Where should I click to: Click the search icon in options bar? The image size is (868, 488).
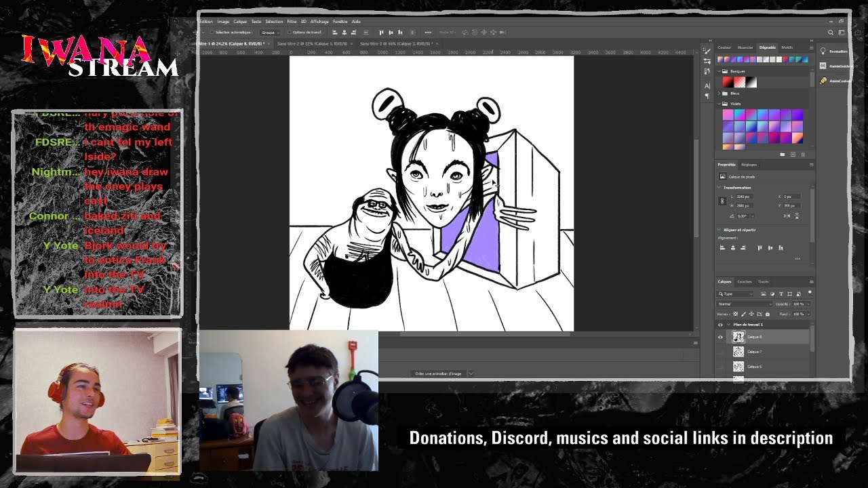831,33
